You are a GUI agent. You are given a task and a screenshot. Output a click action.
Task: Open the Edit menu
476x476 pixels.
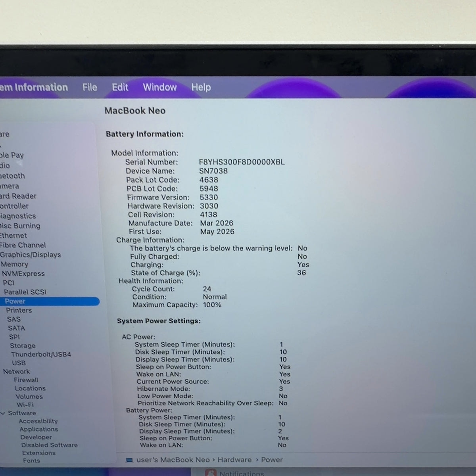click(x=120, y=87)
